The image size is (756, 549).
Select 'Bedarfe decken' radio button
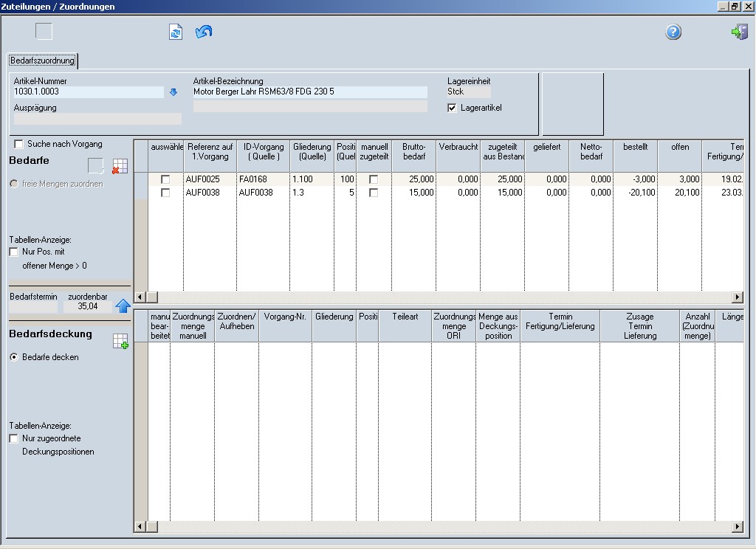click(x=14, y=357)
